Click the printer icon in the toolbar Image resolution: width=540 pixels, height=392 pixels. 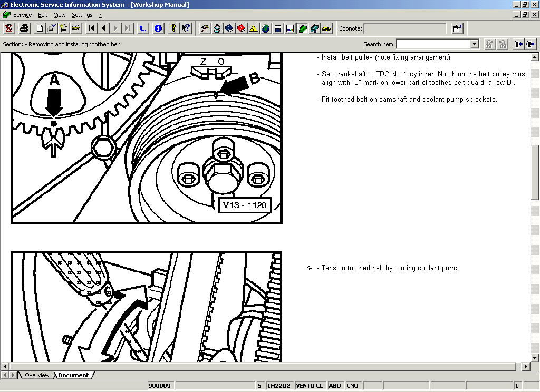(24, 28)
